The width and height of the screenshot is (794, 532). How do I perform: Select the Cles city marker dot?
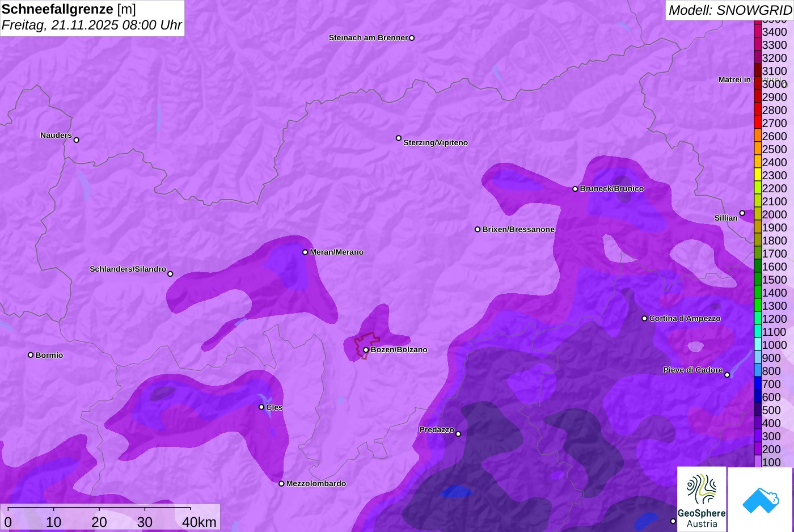[261, 407]
